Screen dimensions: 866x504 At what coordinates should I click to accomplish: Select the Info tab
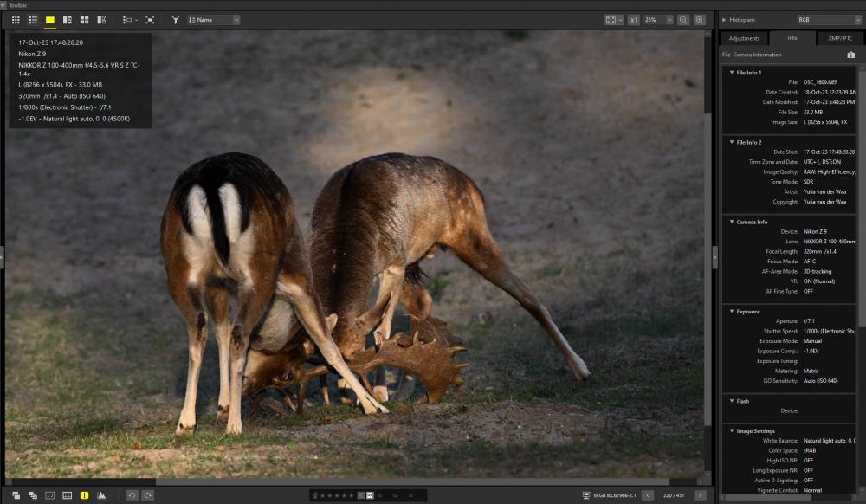pyautogui.click(x=792, y=38)
